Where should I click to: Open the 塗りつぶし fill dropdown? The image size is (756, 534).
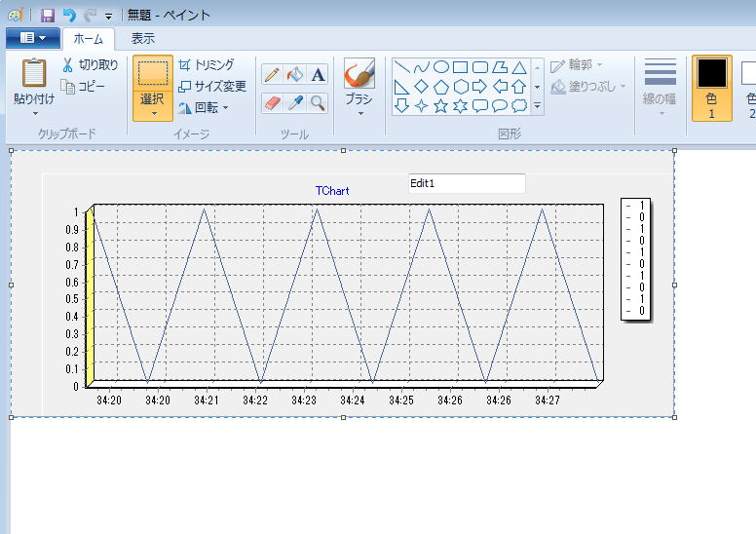[x=588, y=87]
